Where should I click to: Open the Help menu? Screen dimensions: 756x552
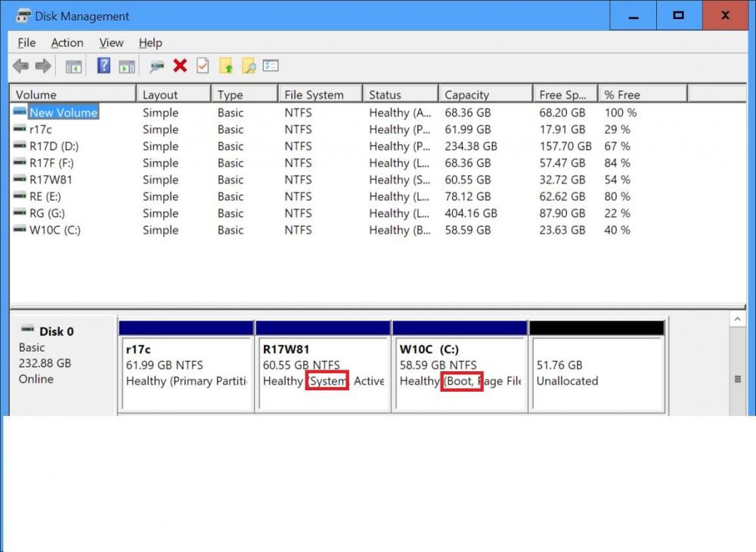point(150,43)
